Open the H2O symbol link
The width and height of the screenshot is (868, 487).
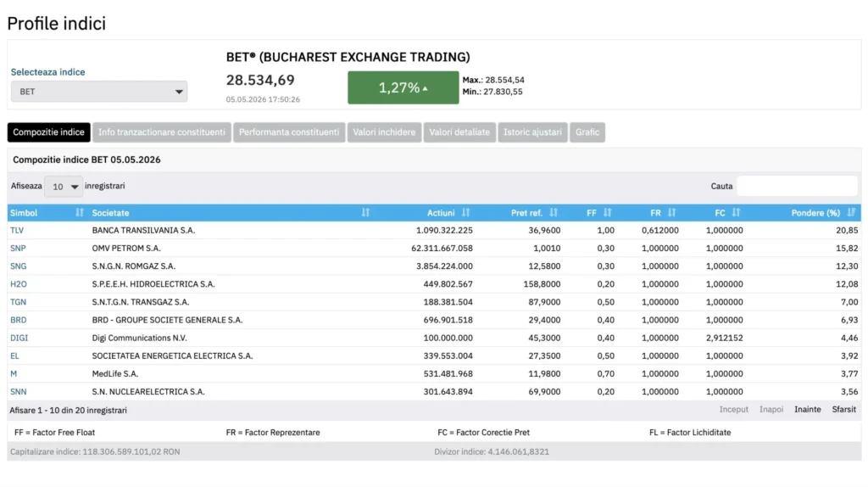[x=19, y=284]
